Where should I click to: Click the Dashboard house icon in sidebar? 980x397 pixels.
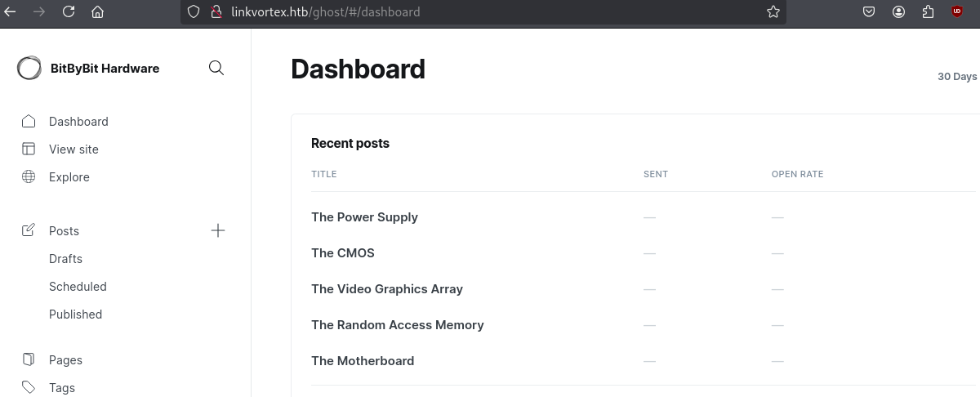coord(29,122)
